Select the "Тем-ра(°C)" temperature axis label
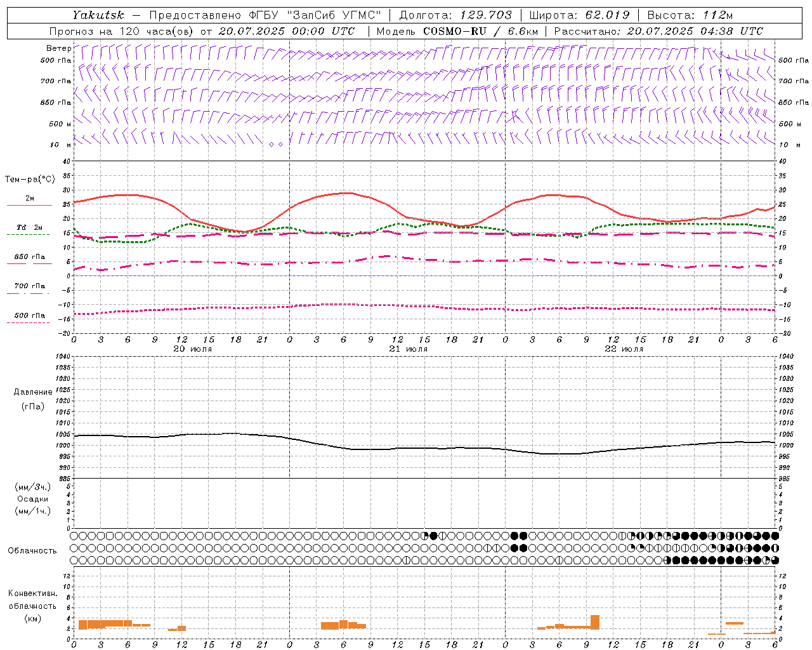This screenshot has height=650, width=812. [30, 180]
